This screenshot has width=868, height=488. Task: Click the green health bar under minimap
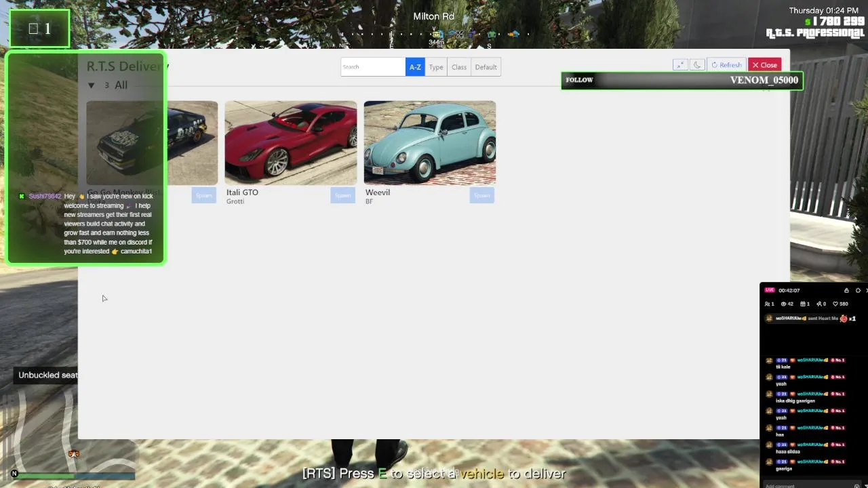tap(45, 477)
